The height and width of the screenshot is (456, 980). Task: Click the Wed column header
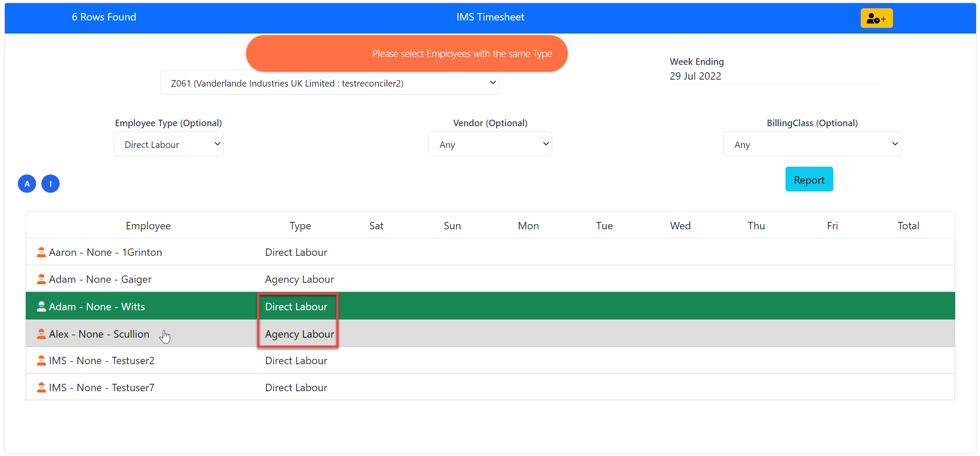(x=680, y=225)
